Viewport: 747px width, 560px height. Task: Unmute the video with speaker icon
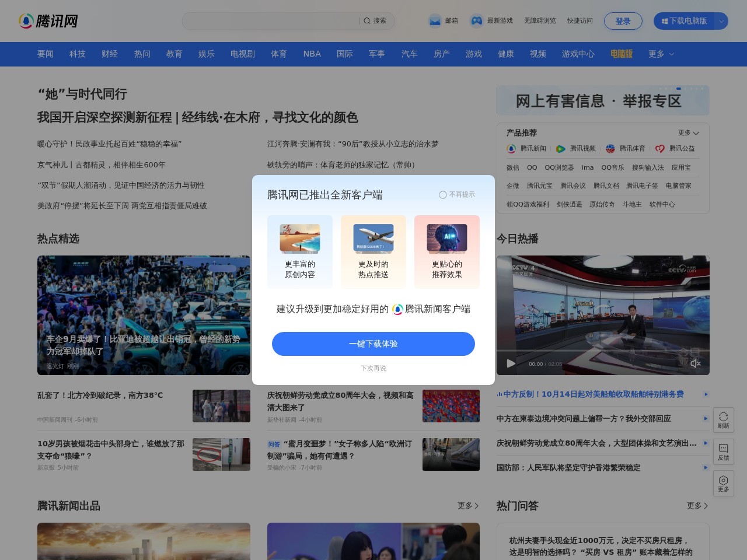[x=695, y=363]
